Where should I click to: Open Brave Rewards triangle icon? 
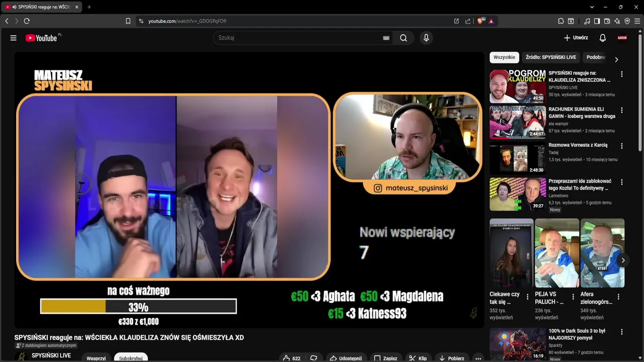pos(491,21)
